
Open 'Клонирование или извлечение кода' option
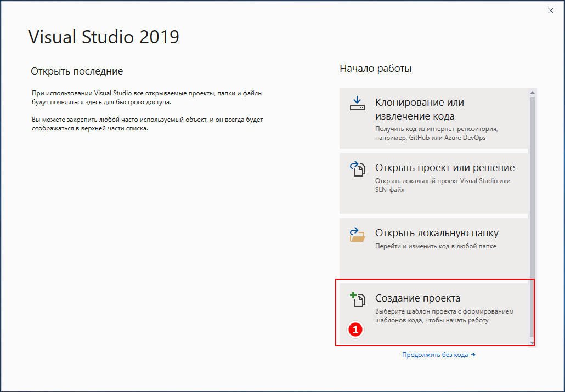(x=433, y=118)
